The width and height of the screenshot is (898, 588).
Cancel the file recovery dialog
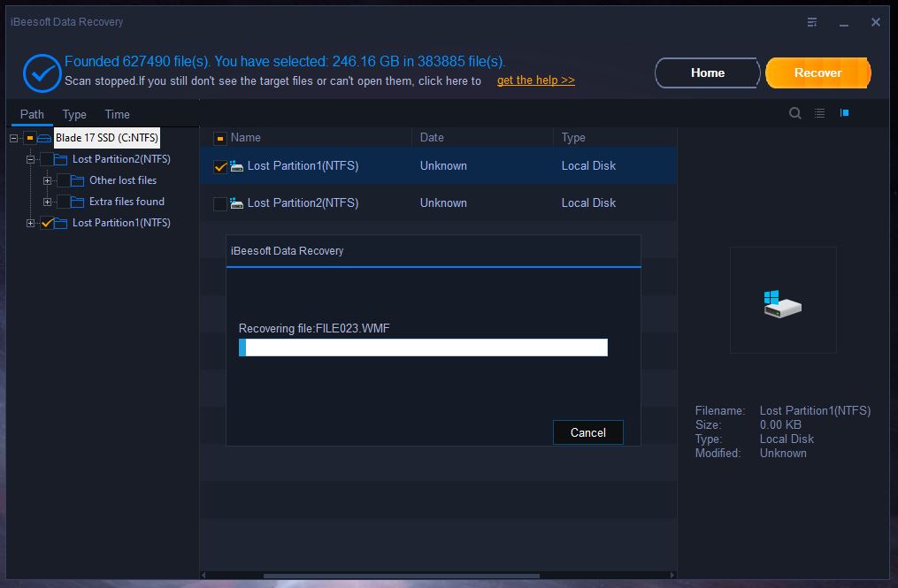click(x=587, y=432)
